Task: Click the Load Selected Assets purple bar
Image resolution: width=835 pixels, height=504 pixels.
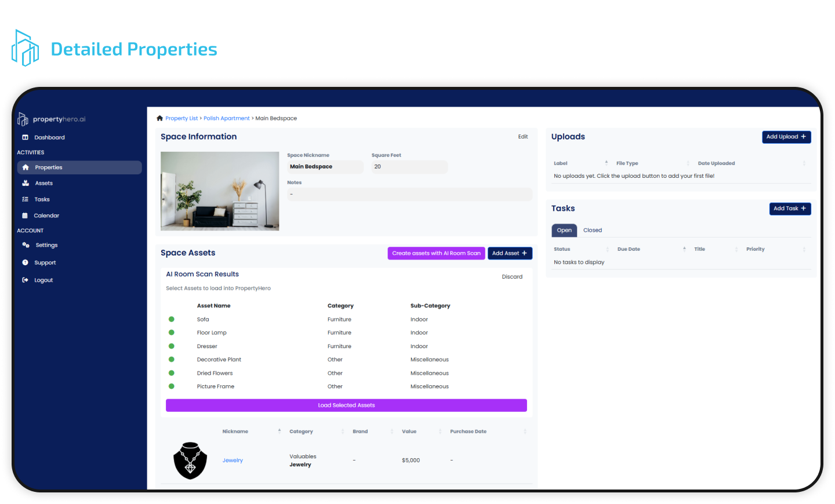Action: pyautogui.click(x=346, y=406)
